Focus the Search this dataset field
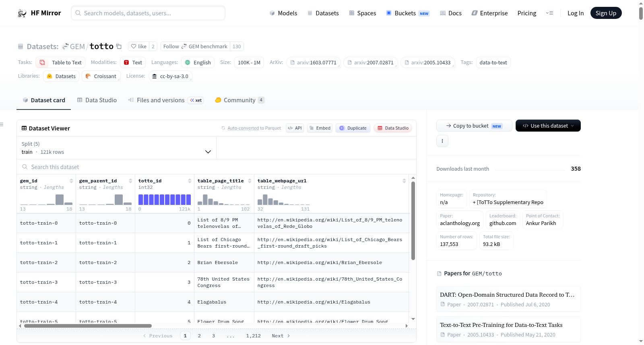This screenshot has width=644, height=345. click(217, 167)
